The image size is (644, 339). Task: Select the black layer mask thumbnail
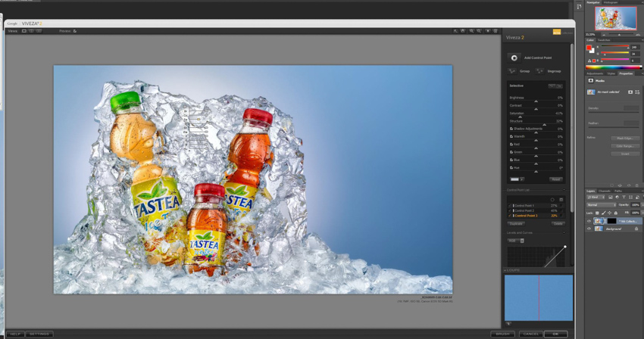pyautogui.click(x=611, y=221)
